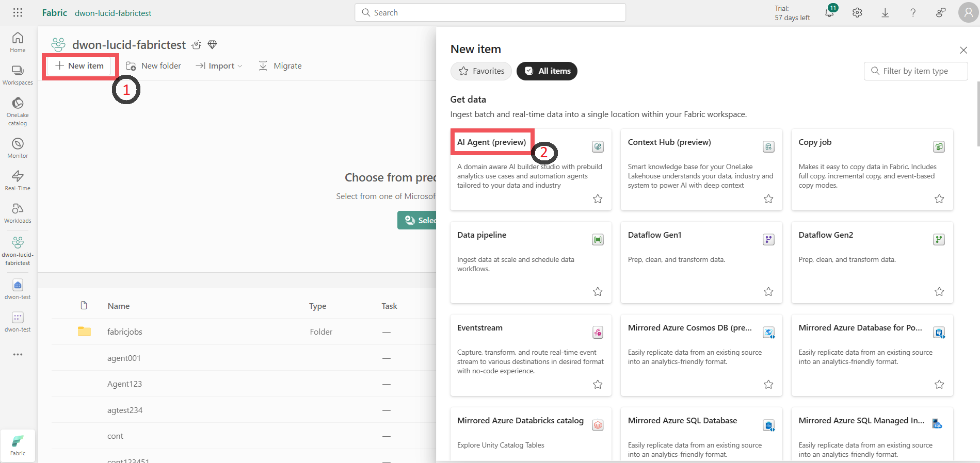The width and height of the screenshot is (980, 463).
Task: Click the Trial 57 days left indicator
Action: pyautogui.click(x=792, y=13)
